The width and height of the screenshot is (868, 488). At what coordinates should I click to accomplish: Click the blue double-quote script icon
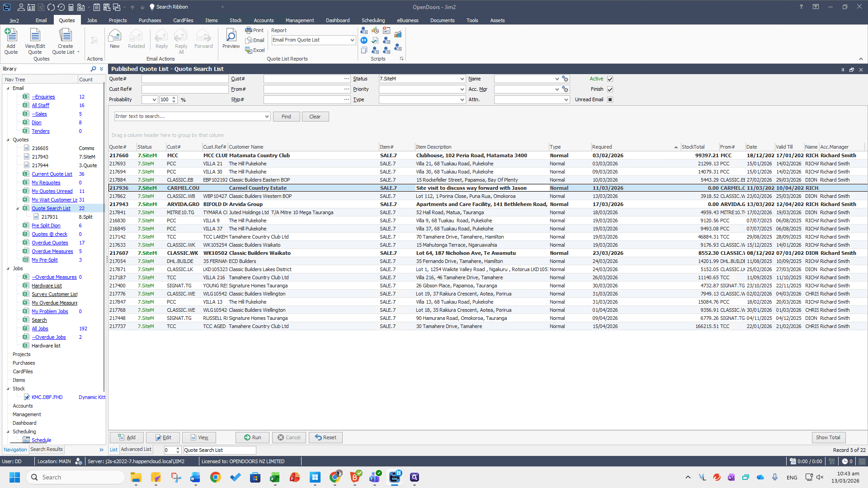pos(364,40)
